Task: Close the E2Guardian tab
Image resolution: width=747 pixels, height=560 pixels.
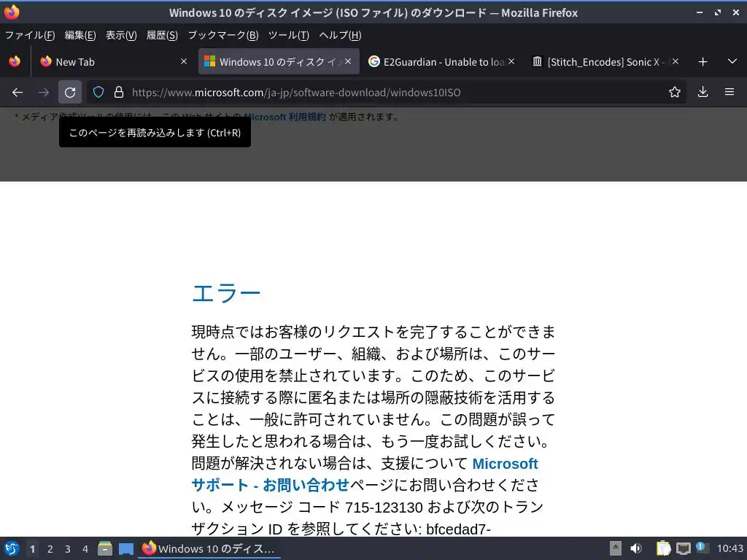Action: point(511,61)
